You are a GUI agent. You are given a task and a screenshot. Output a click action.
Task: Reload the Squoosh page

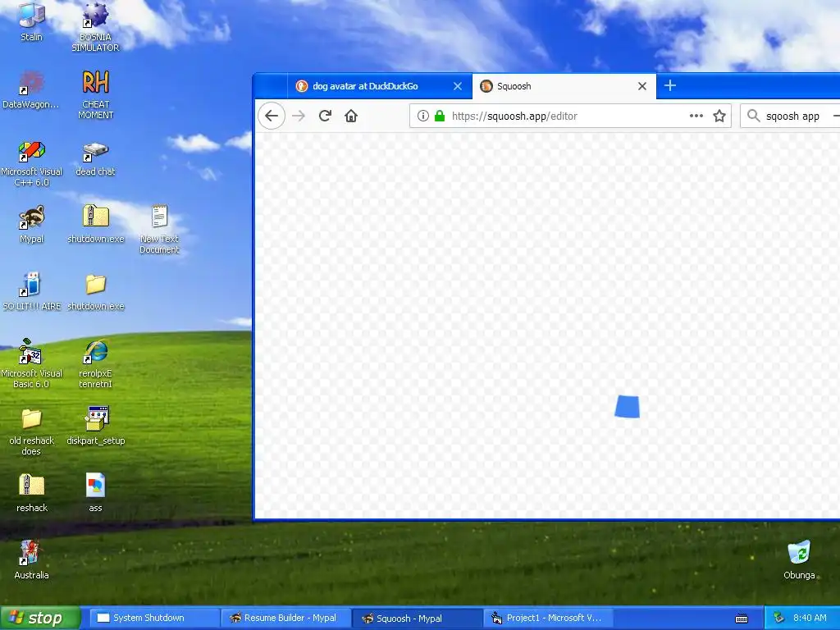tap(325, 116)
